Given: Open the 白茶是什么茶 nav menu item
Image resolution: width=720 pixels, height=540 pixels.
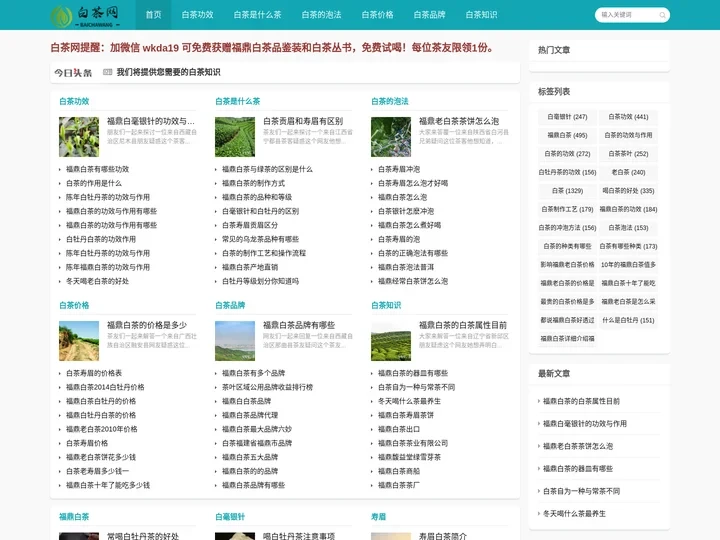Looking at the screenshot, I should [x=257, y=15].
